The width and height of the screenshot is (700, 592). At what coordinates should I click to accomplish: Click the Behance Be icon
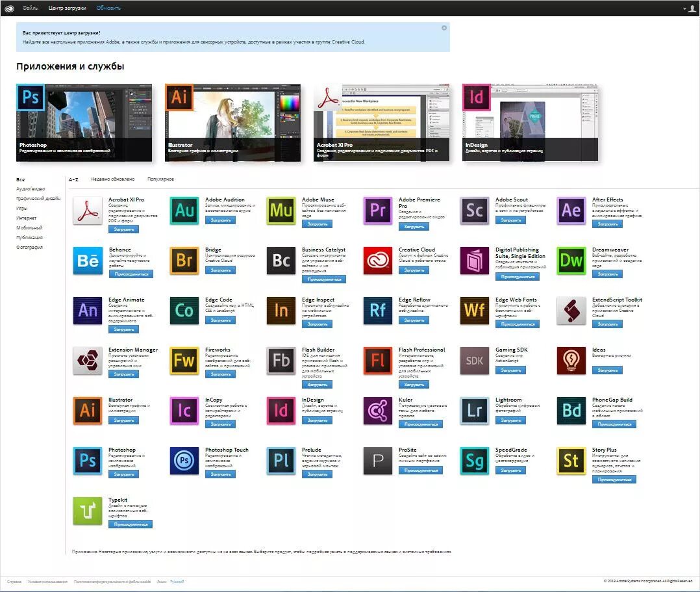click(x=88, y=261)
